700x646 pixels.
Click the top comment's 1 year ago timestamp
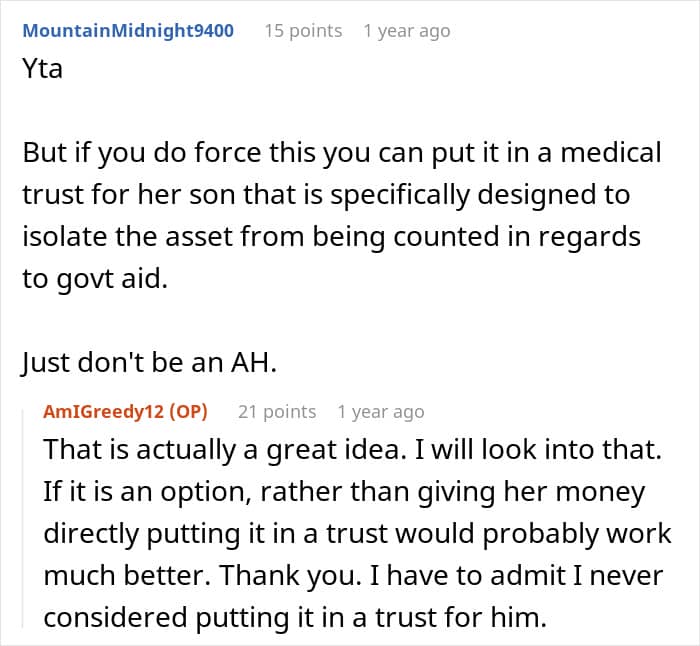407,31
